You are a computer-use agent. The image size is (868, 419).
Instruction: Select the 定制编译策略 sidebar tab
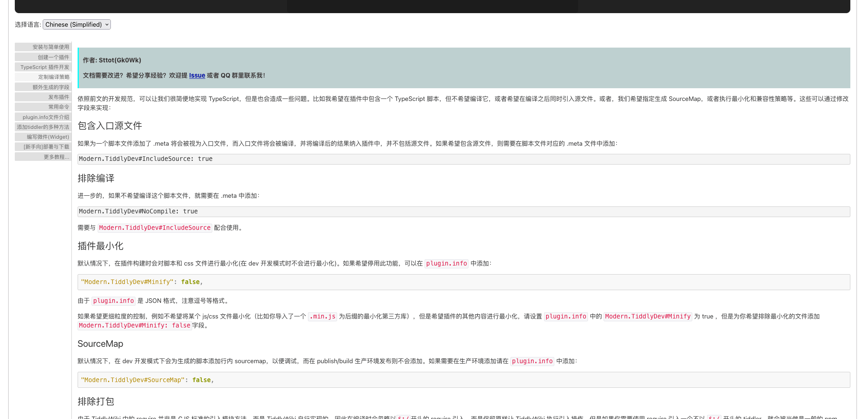click(x=43, y=77)
